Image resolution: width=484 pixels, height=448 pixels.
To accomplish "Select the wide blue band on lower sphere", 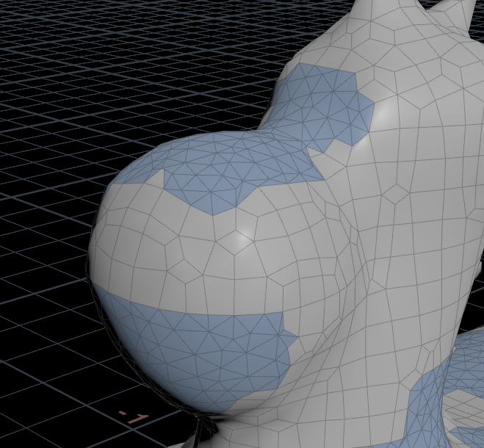I will [x=198, y=345].
